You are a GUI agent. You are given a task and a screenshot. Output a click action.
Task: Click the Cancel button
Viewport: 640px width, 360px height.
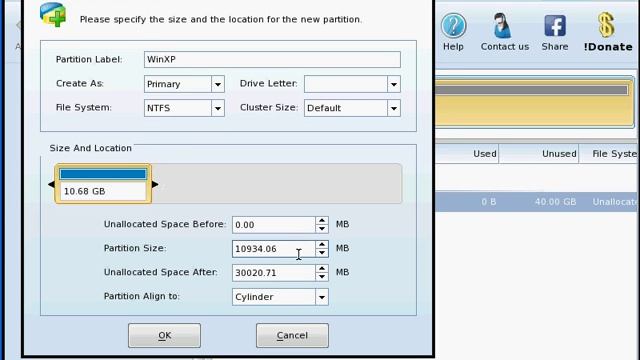coord(292,336)
